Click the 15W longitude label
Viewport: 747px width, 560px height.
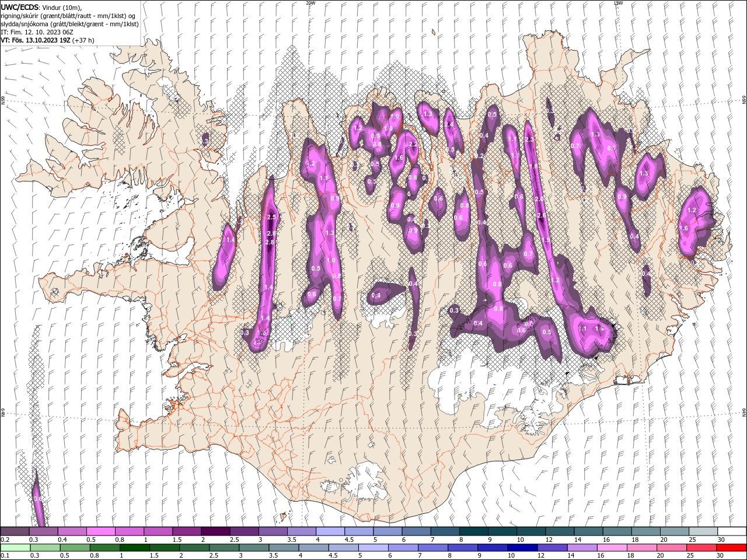[x=618, y=3]
